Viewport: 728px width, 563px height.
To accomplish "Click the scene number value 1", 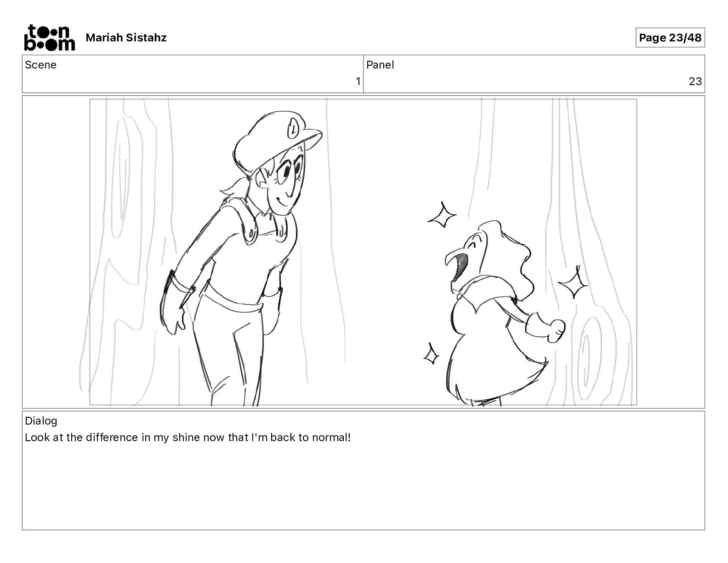I will (x=358, y=82).
